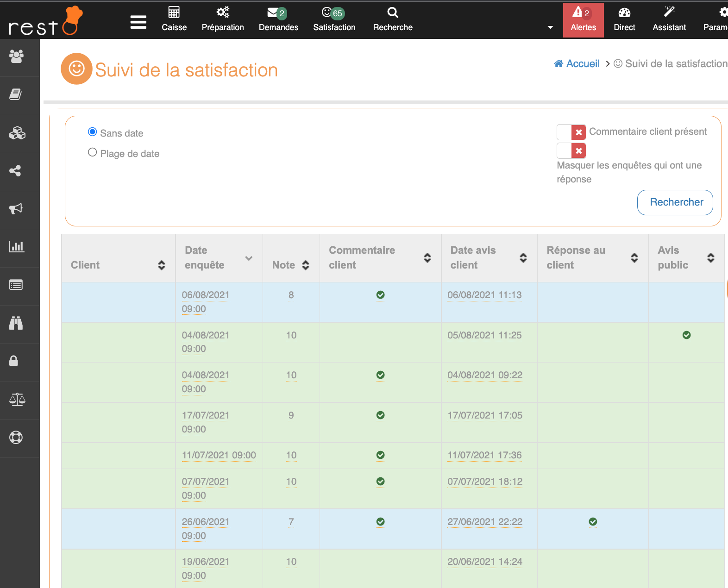
Task: Click the life ring support sidebar icon
Action: point(16,438)
